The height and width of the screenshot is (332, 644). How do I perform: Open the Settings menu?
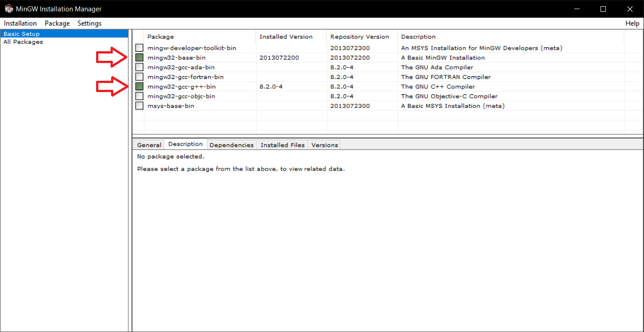pos(89,23)
